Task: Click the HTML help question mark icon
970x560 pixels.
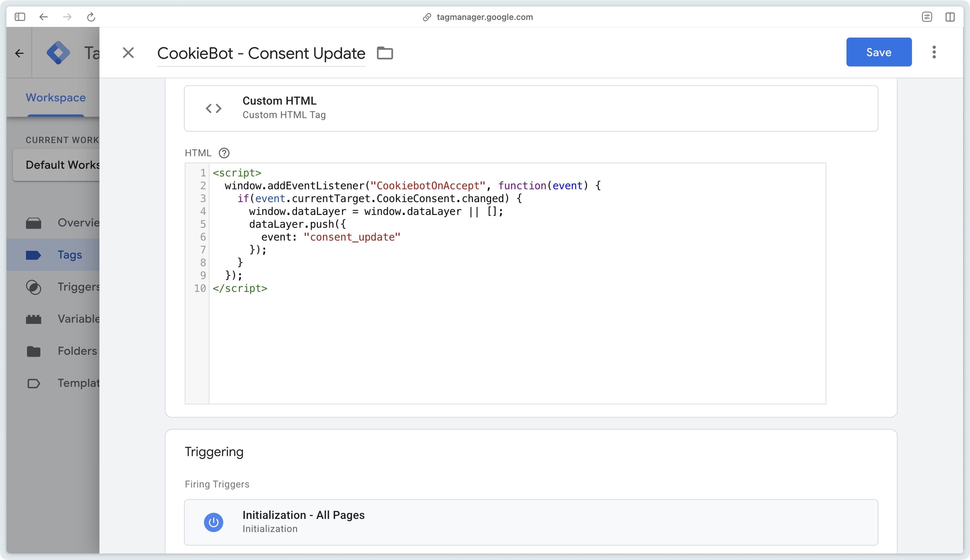Action: point(224,153)
